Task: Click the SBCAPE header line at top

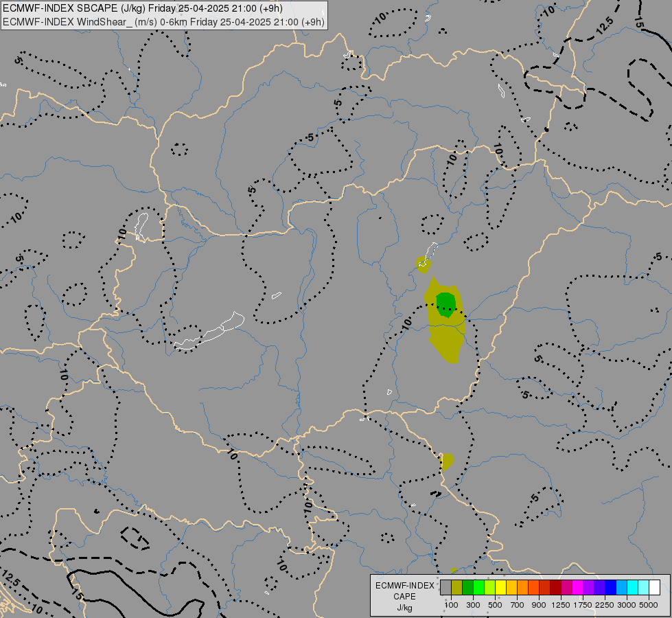Action: pyautogui.click(x=143, y=8)
